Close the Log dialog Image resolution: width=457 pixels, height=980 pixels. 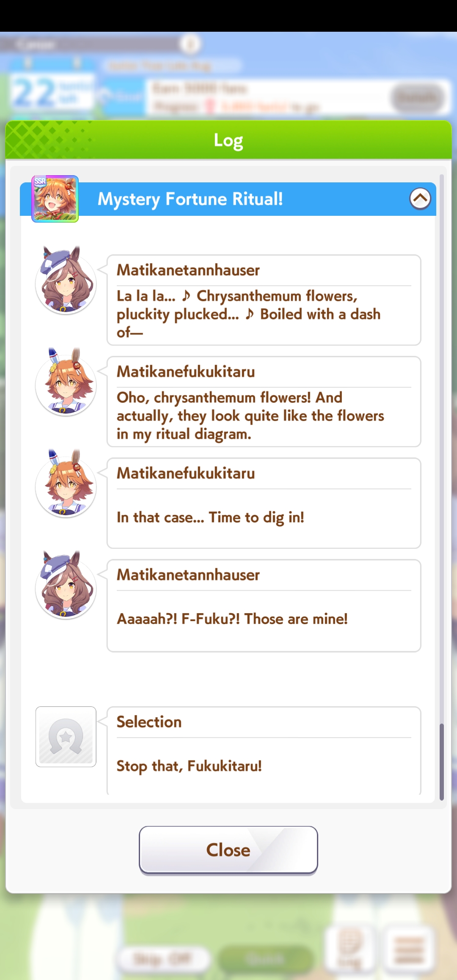pos(228,850)
